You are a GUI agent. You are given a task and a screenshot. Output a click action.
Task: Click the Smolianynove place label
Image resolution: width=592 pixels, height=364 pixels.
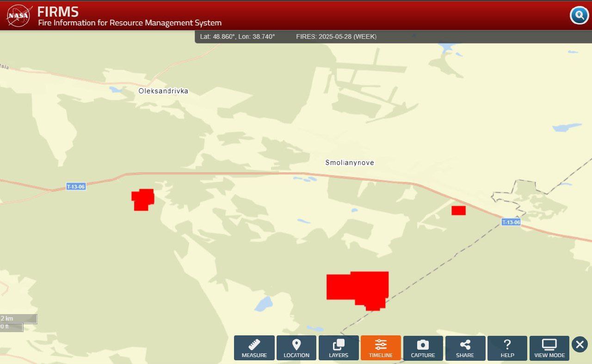[x=350, y=163]
